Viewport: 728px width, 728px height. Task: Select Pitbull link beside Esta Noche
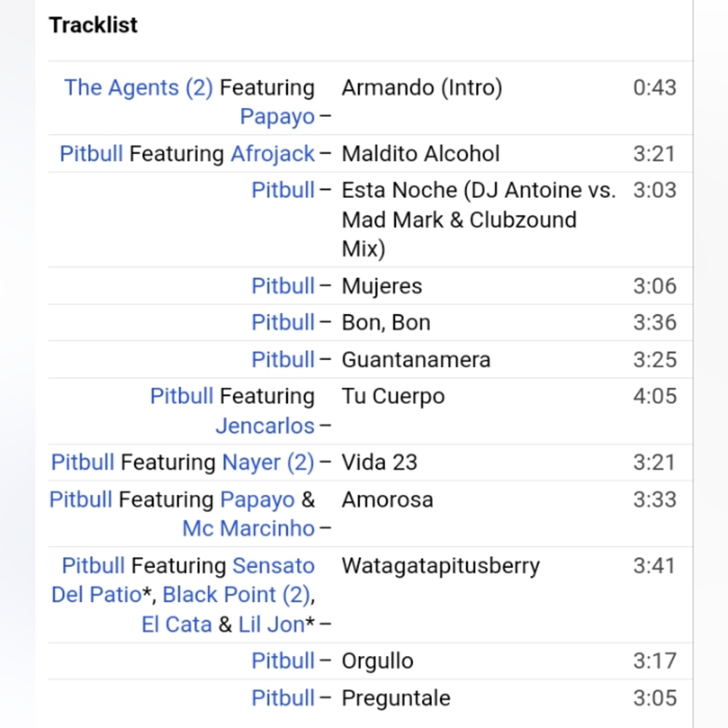[283, 190]
